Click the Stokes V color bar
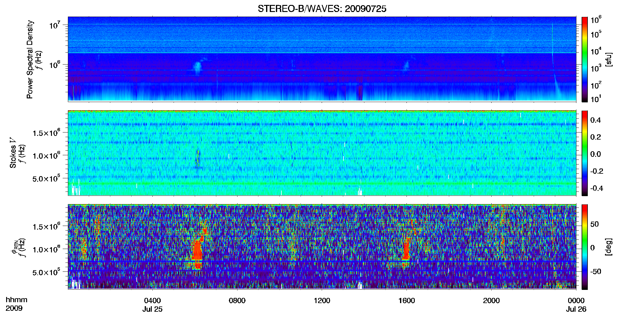The height and width of the screenshot is (332, 644). (585, 153)
